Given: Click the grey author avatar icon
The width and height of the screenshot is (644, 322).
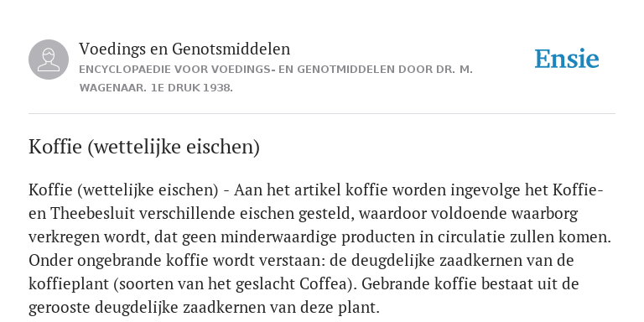Looking at the screenshot, I should tap(49, 60).
